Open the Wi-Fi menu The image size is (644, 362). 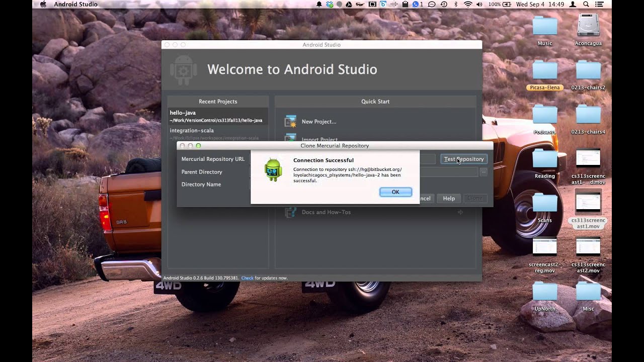(x=468, y=5)
